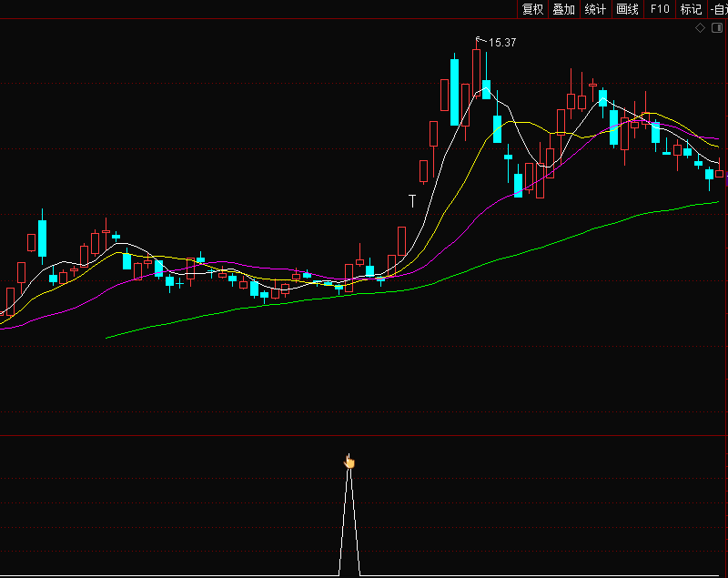Open the 标记 mark menu

691,9
